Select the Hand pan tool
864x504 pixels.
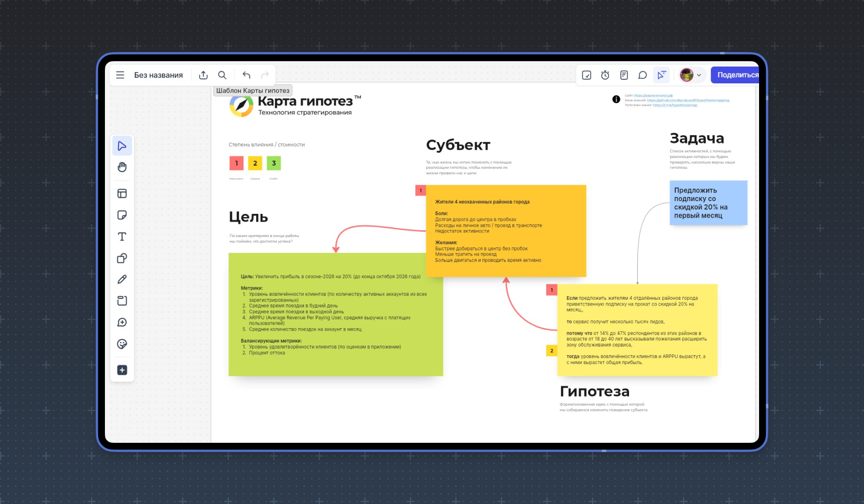pos(122,167)
